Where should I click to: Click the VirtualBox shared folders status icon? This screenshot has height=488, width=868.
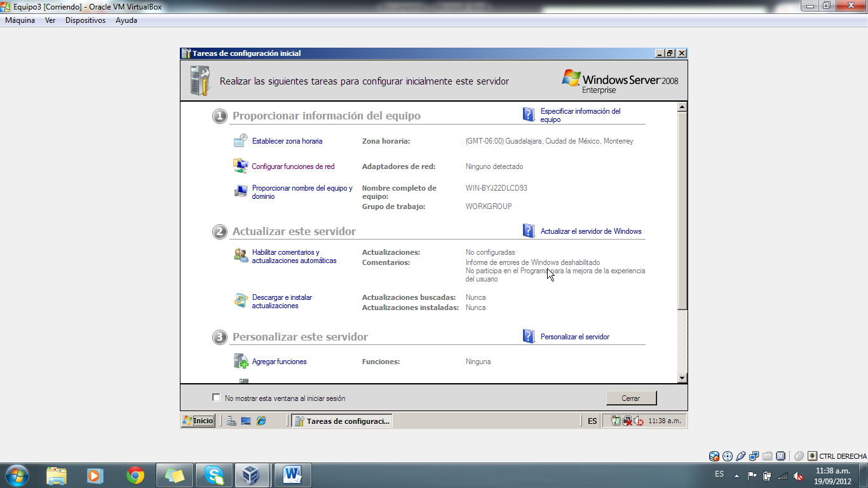coord(767,456)
